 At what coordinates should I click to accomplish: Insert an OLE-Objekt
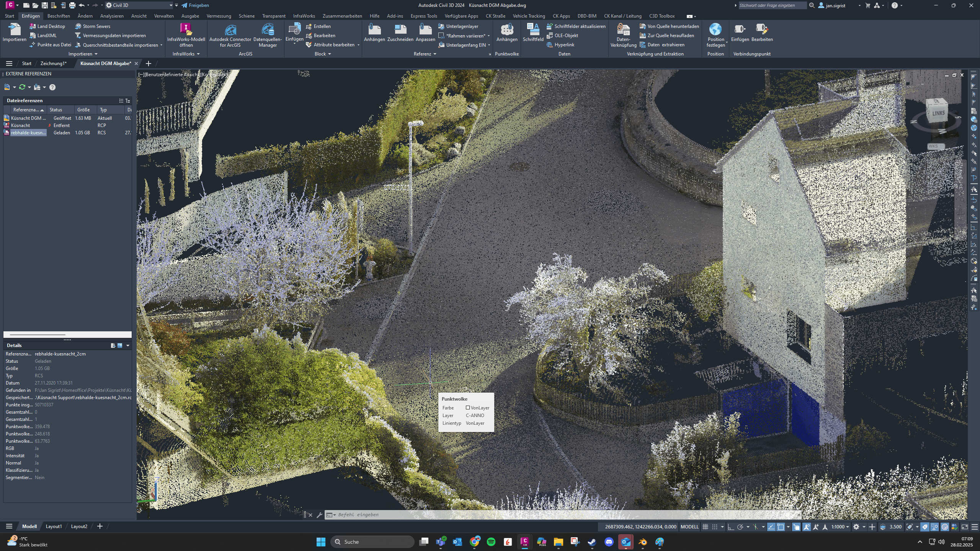point(562,36)
